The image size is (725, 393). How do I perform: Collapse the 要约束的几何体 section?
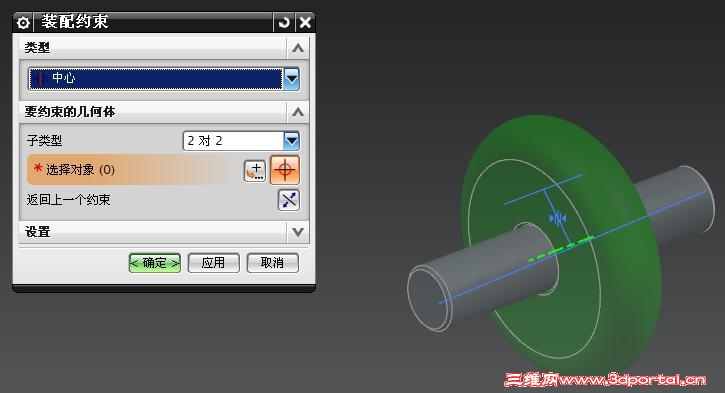pyautogui.click(x=298, y=112)
